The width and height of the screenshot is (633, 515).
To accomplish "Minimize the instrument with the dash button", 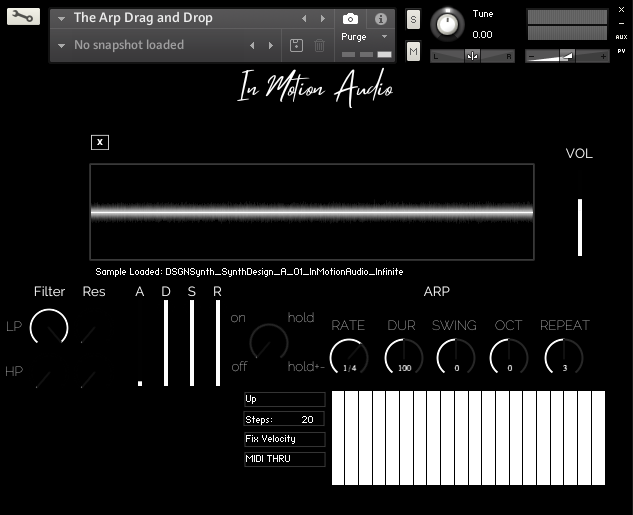I will 622,23.
